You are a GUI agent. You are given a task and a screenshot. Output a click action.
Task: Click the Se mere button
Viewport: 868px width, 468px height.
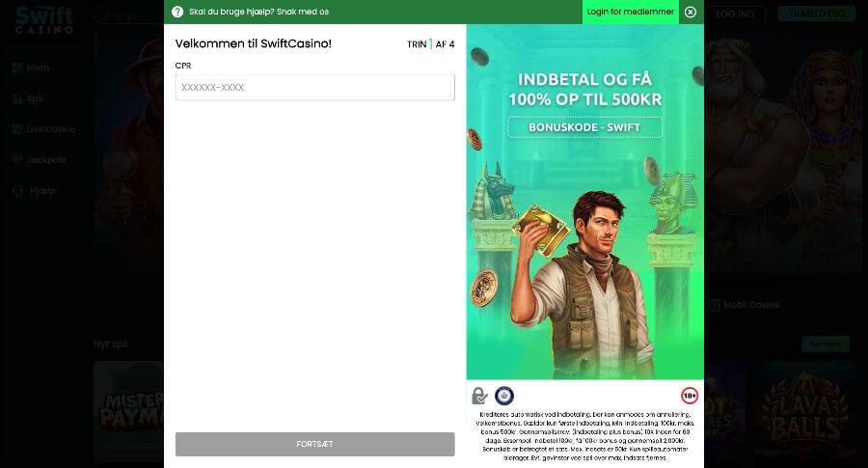(x=825, y=344)
